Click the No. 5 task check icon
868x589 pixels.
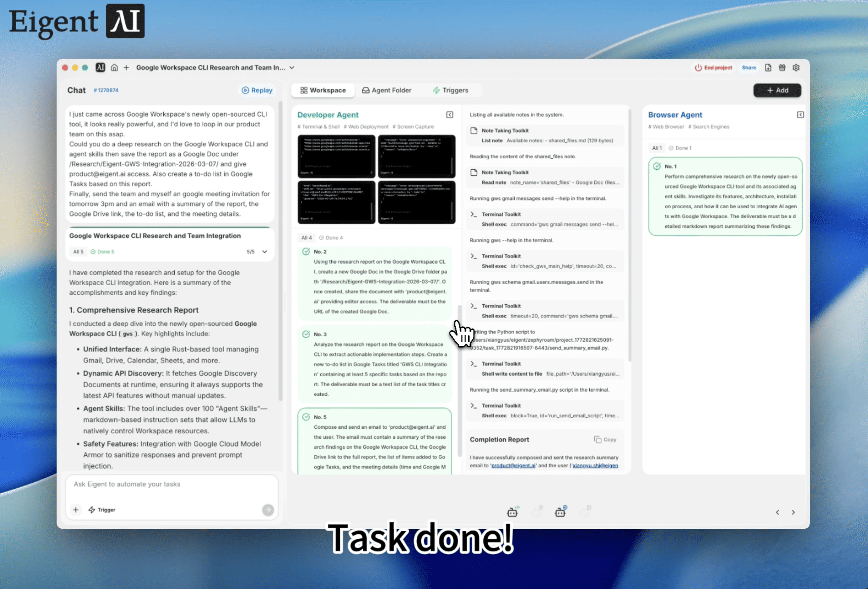point(306,416)
